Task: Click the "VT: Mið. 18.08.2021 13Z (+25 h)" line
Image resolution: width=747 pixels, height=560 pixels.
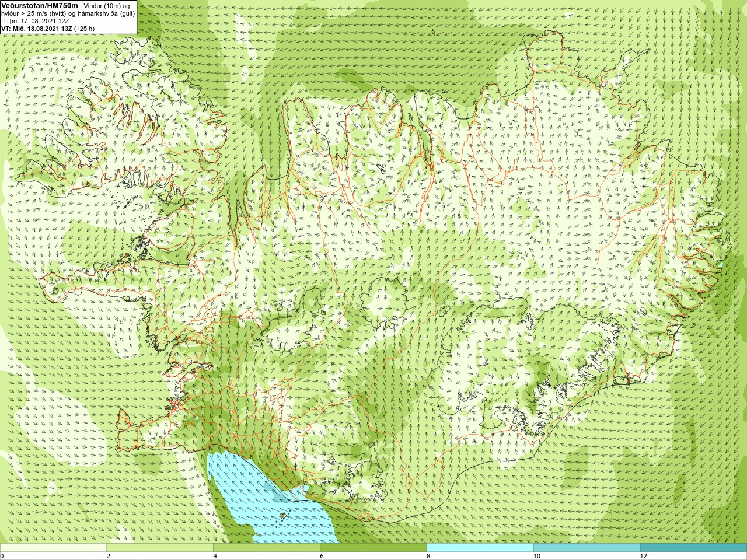Action: (x=48, y=29)
